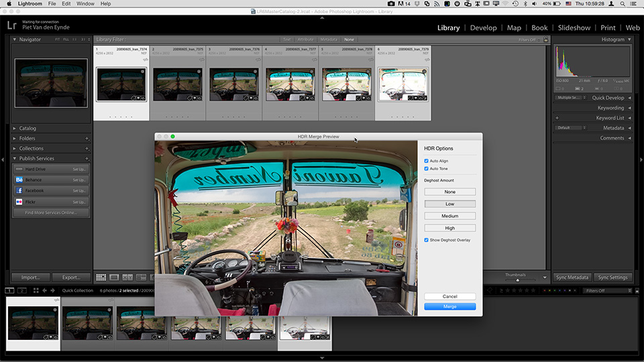The image size is (644, 362).
Task: Open the Slideshow module
Action: pyautogui.click(x=574, y=27)
